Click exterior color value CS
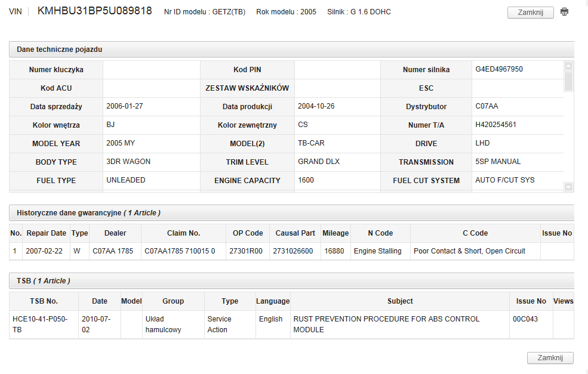Viewport: 588px width, 374px height. (303, 125)
